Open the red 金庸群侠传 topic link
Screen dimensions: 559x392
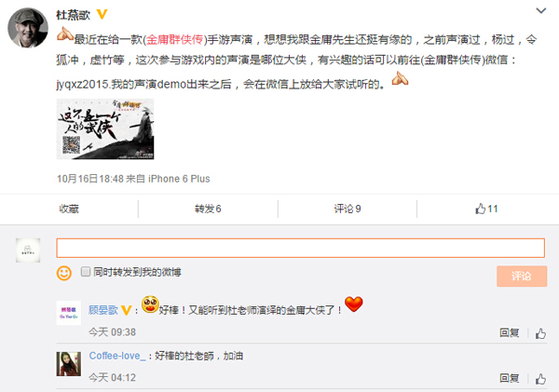point(175,39)
